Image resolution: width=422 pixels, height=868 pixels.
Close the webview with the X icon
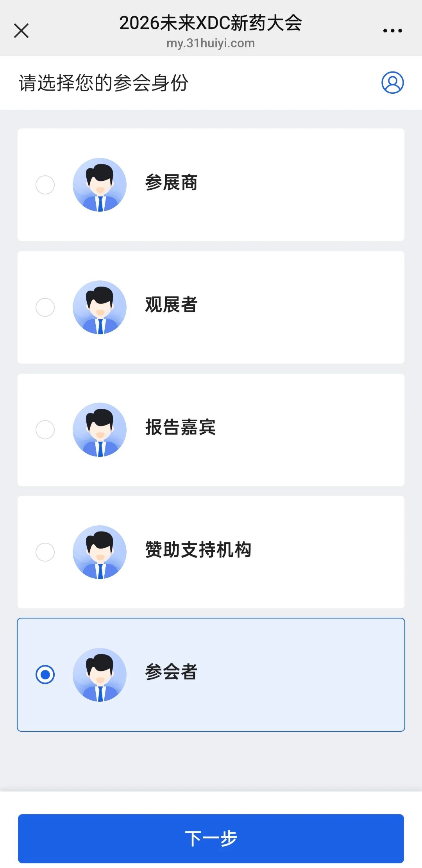click(21, 30)
